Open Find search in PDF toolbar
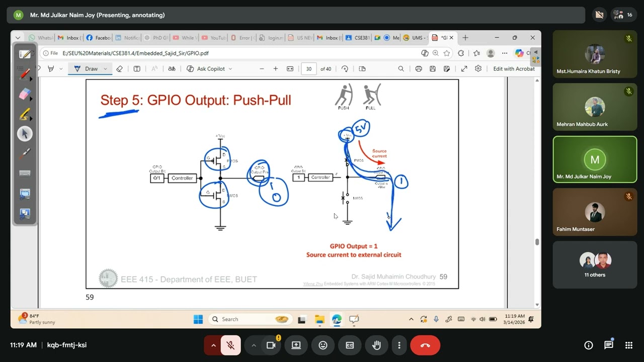This screenshot has height=362, width=644. pyautogui.click(x=401, y=69)
